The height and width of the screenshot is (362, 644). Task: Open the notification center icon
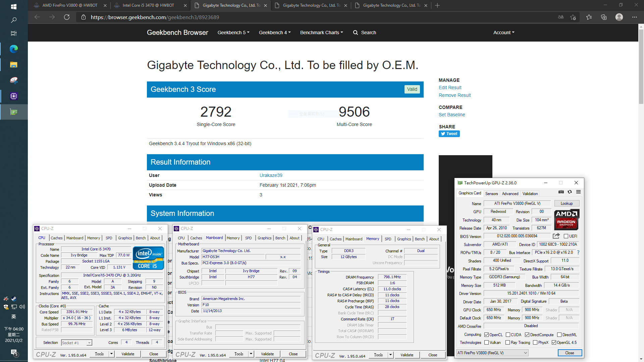14,353
